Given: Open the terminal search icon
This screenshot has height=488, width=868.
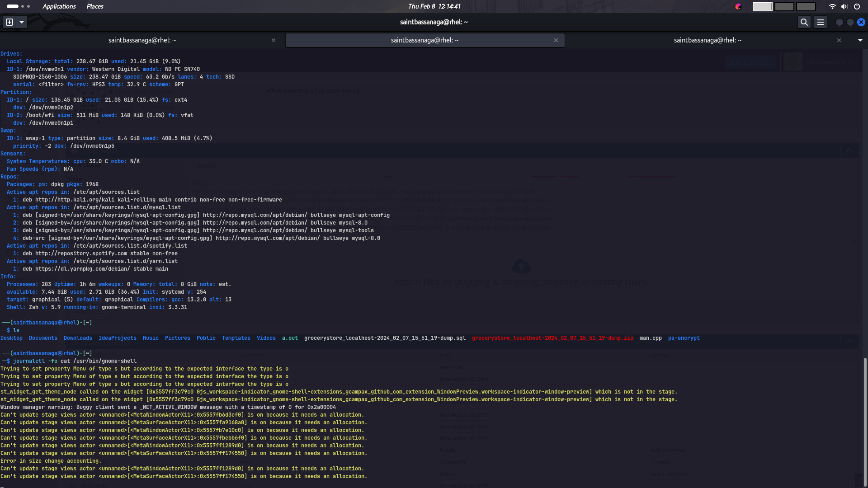Looking at the screenshot, I should [x=804, y=22].
